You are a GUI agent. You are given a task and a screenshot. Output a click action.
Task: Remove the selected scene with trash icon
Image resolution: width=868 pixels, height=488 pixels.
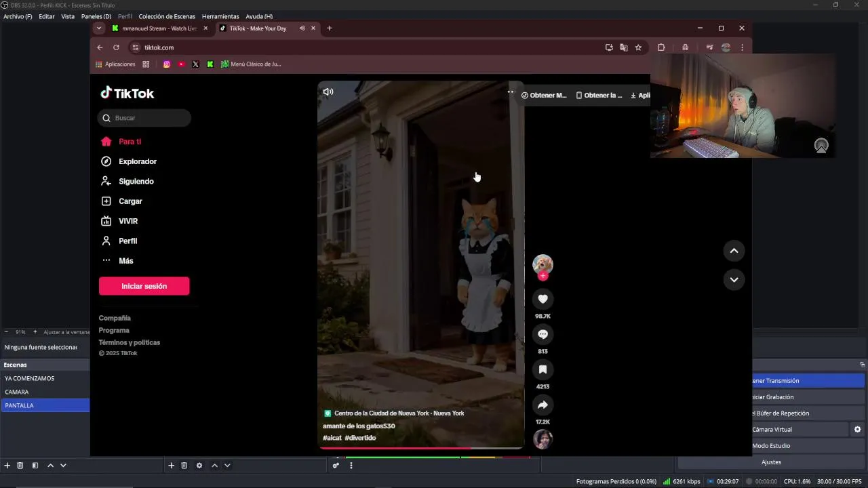click(x=20, y=466)
